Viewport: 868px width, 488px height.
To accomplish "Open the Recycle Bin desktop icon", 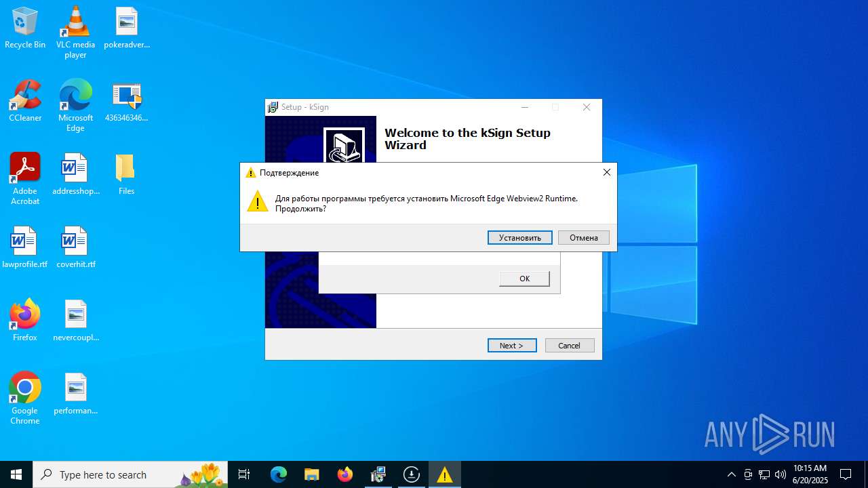I will pos(25,28).
